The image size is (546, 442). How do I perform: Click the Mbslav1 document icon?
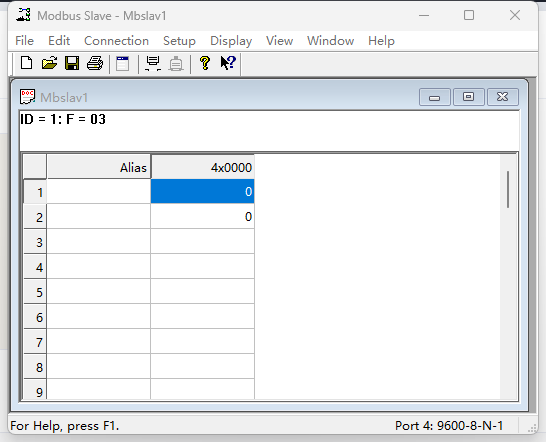click(x=27, y=97)
